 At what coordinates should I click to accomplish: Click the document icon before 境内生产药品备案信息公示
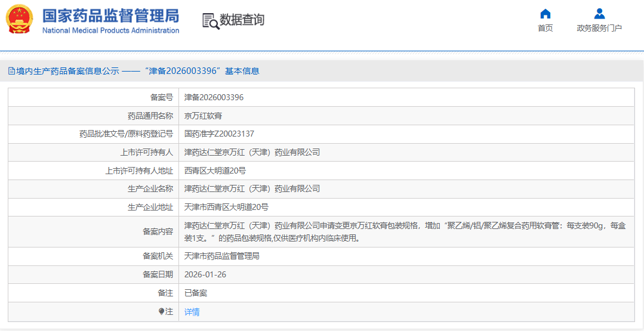(x=11, y=71)
